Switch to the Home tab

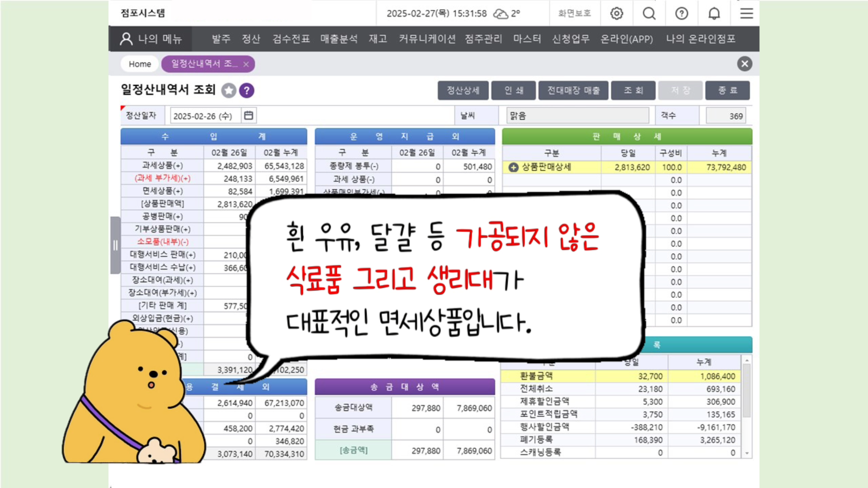coord(140,64)
